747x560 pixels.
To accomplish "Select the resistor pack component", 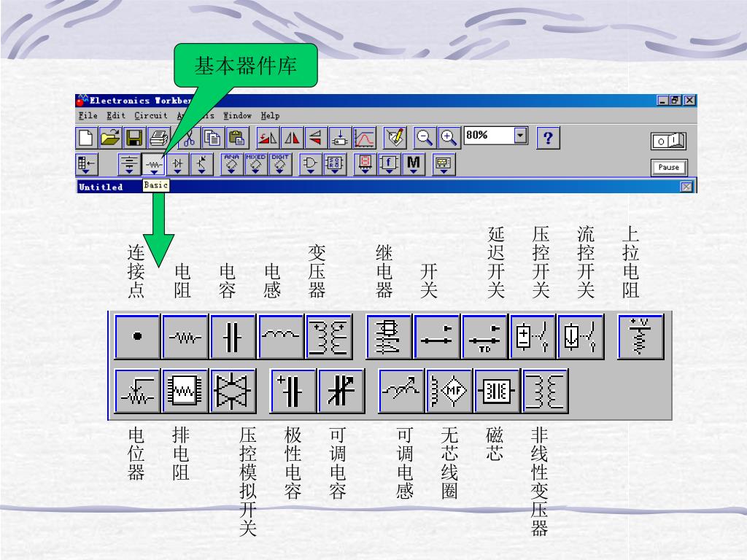I will click(x=185, y=391).
